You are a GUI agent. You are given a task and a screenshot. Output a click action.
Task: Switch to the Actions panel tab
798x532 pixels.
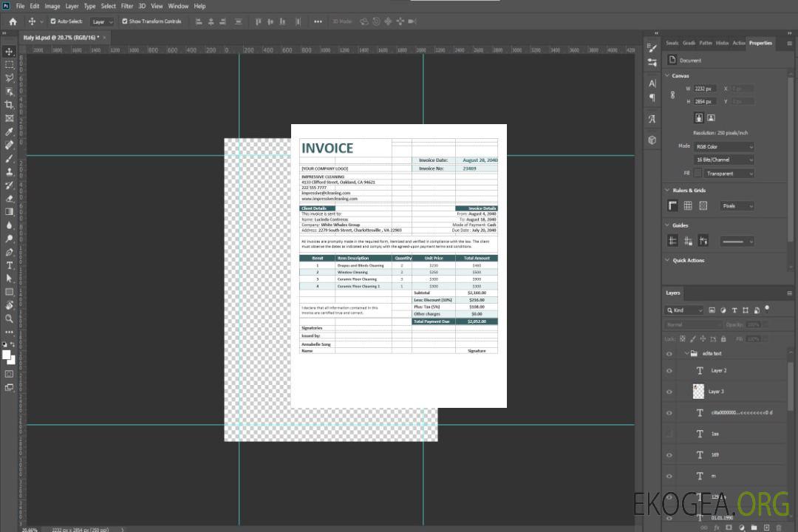coord(738,43)
